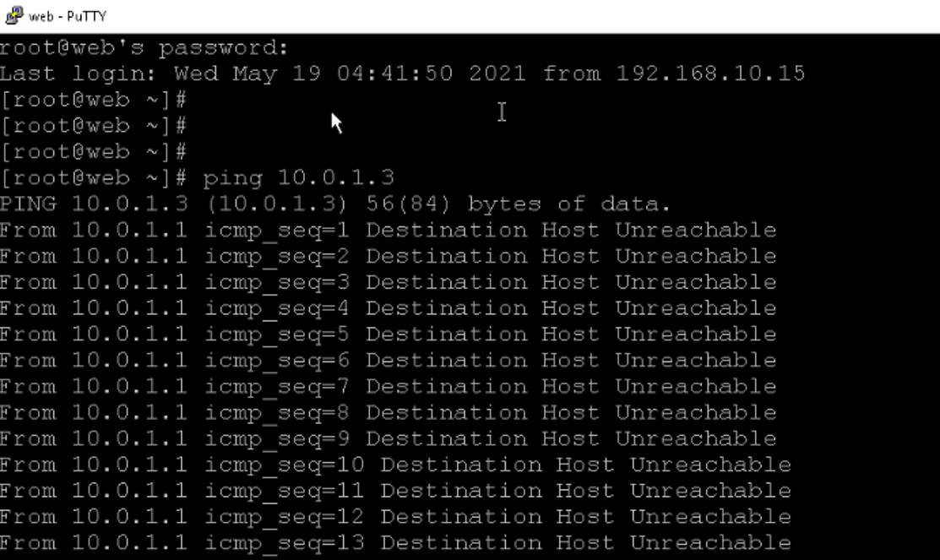Open the PuTTY system menu icon
This screenshot has height=560, width=940.
tap(14, 15)
